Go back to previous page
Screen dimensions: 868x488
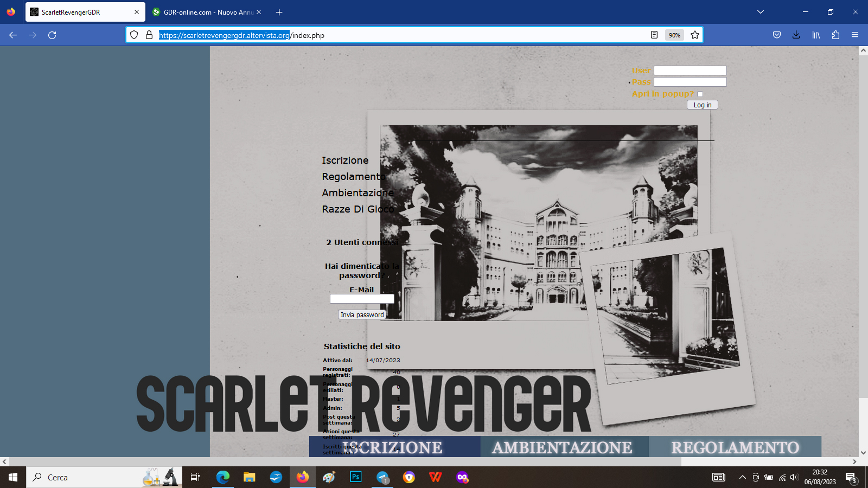(x=13, y=35)
